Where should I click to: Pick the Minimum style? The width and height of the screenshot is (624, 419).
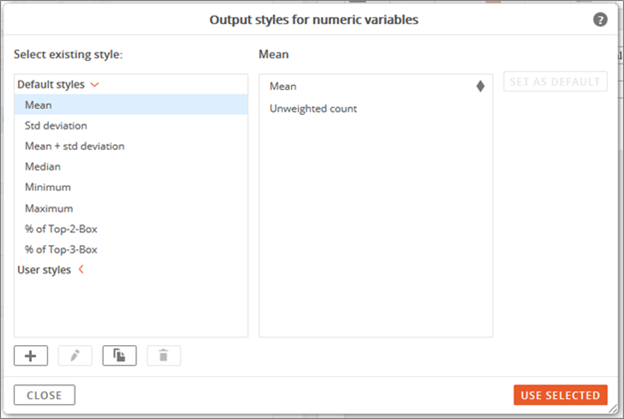[x=131, y=187]
